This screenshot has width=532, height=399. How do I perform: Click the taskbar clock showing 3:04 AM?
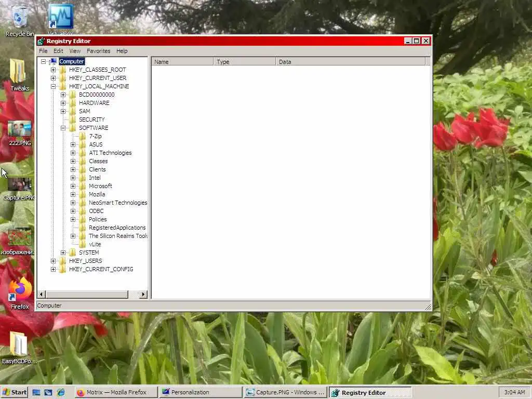(514, 392)
